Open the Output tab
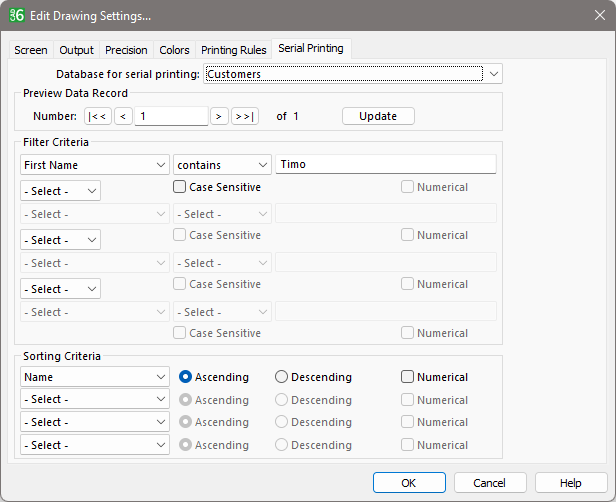 coord(76,50)
